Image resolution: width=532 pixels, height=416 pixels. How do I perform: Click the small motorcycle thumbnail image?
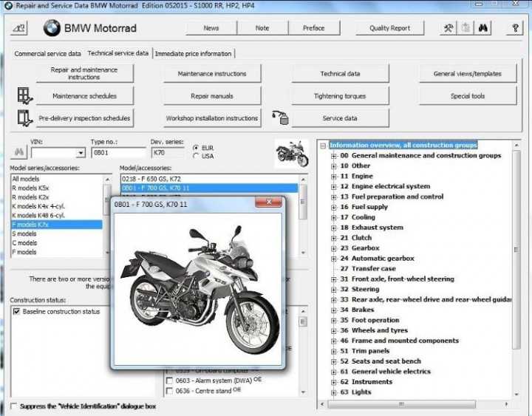click(292, 154)
